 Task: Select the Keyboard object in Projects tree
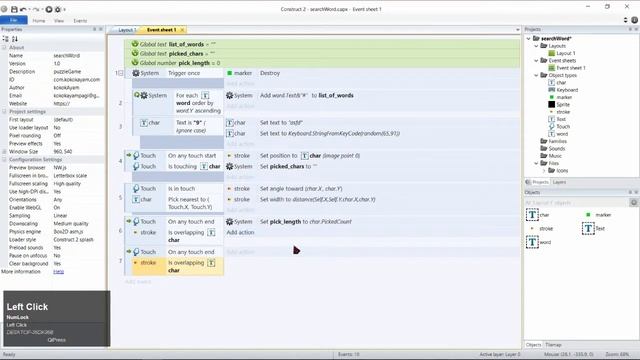[563, 90]
